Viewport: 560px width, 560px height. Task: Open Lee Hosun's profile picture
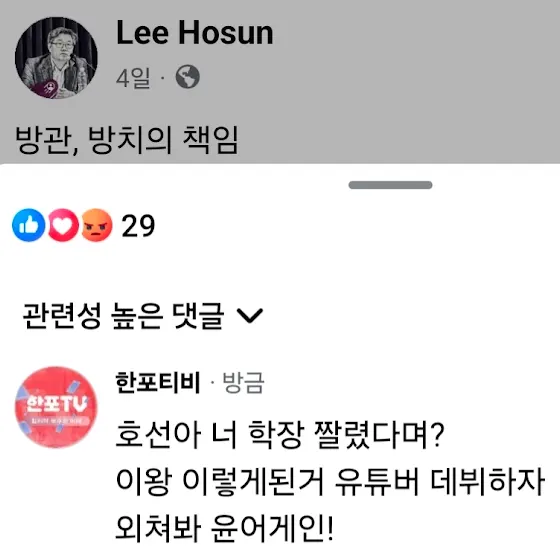56,58
